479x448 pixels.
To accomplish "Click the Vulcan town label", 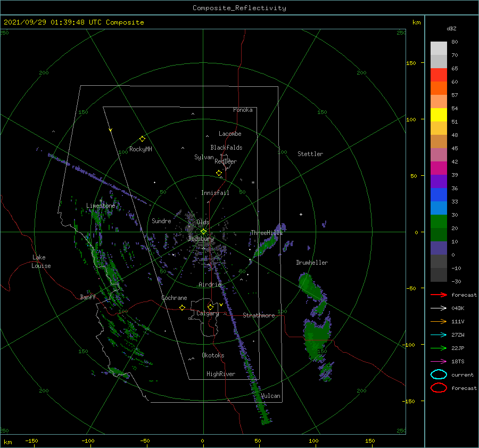I will tap(270, 396).
